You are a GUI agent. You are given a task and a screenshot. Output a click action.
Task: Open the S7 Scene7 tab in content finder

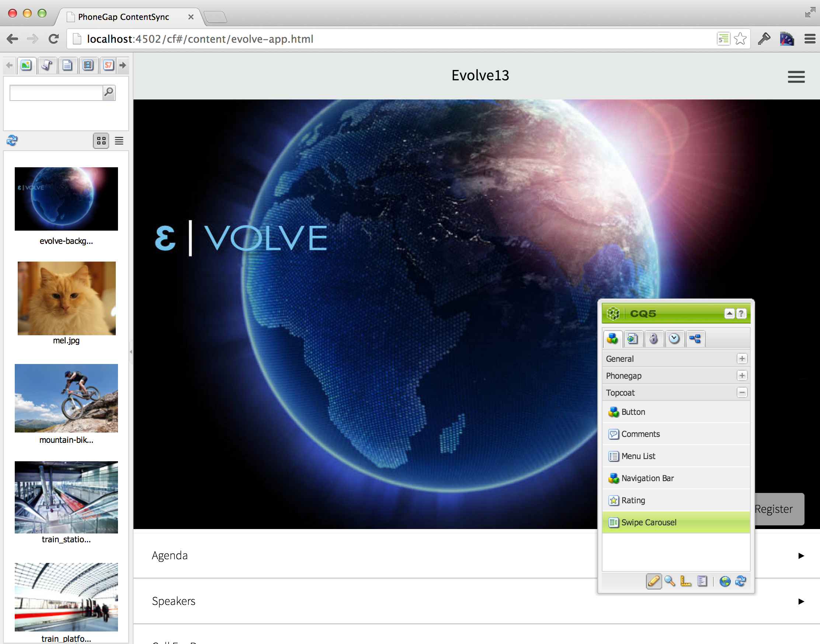(109, 66)
